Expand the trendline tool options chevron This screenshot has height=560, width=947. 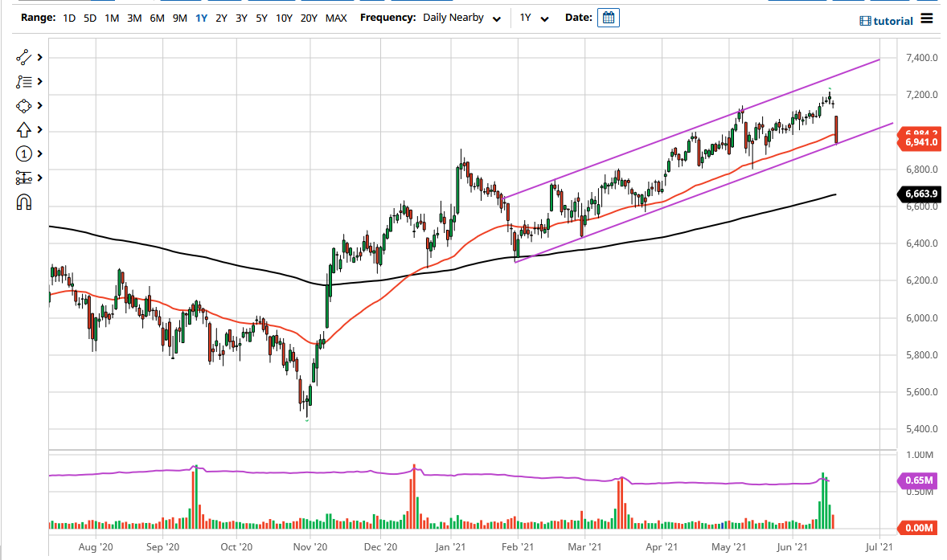click(38, 57)
